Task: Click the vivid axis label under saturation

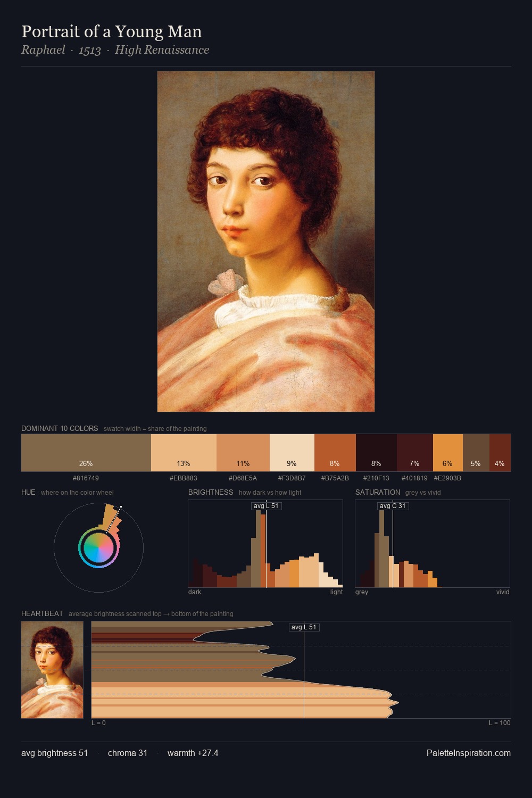Action: click(x=503, y=592)
